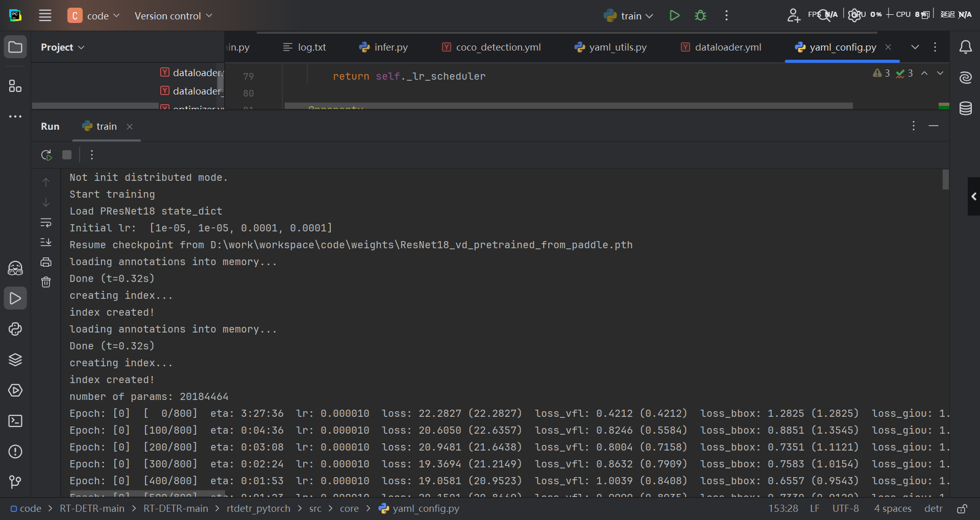Stop the running train process
980x520 pixels.
(67, 155)
